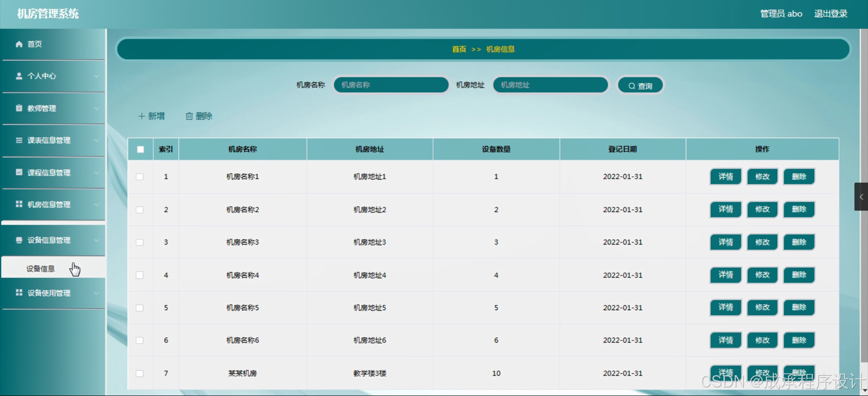Viewport: 868px width, 396px height.
Task: Click the chart icon beside 课程信息管理
Action: click(x=19, y=172)
